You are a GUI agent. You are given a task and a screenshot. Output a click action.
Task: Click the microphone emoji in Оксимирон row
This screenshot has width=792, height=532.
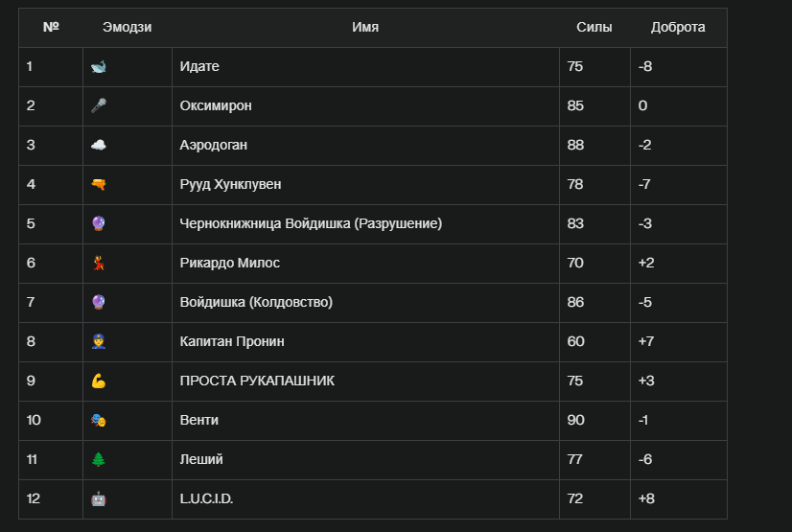[x=99, y=105]
